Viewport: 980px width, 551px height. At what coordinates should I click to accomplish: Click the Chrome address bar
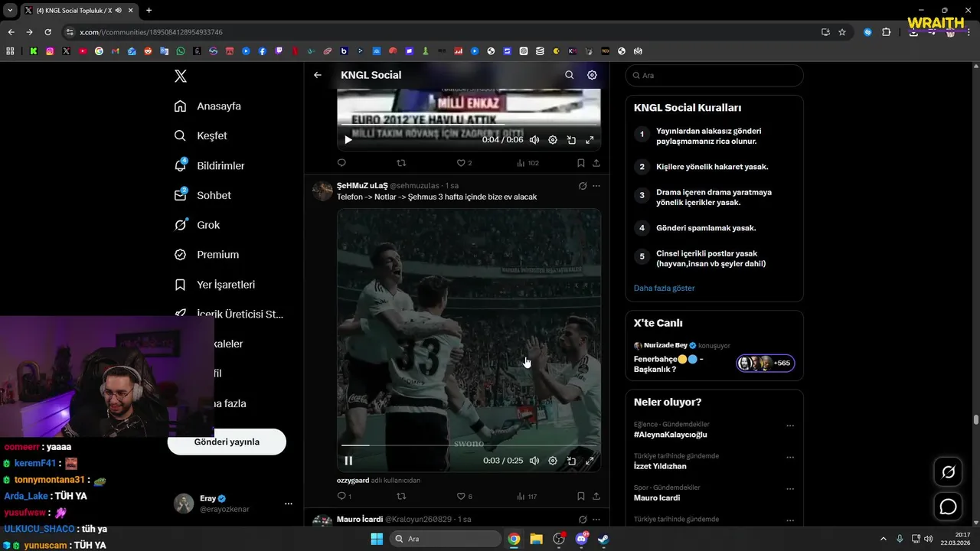pos(444,32)
